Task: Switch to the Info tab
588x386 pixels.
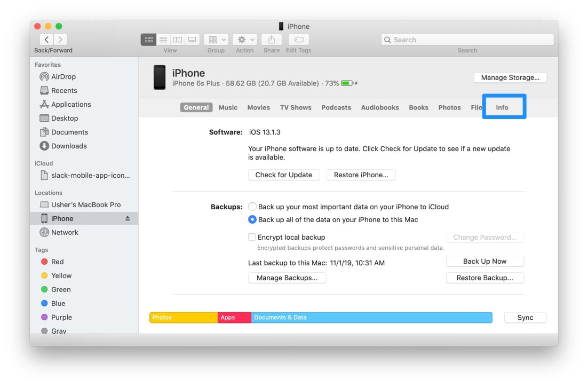Action: pos(502,107)
